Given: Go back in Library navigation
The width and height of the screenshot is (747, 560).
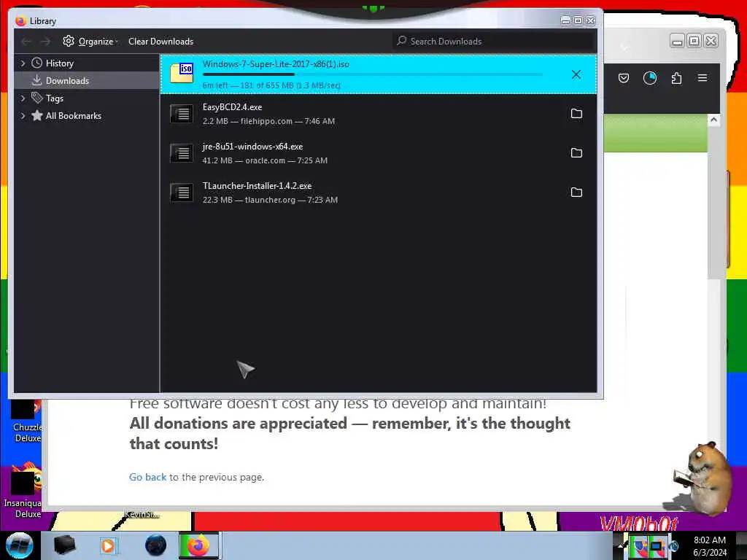Looking at the screenshot, I should 26,42.
